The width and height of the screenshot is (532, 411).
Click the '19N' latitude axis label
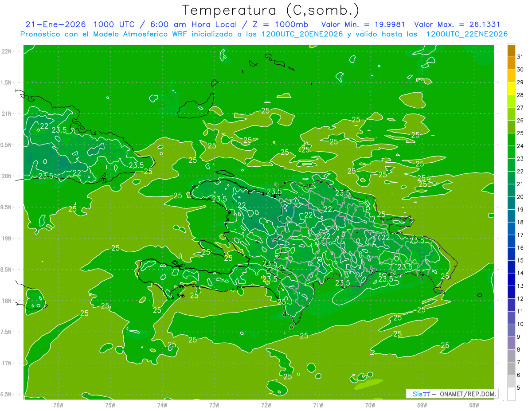[x=7, y=239]
